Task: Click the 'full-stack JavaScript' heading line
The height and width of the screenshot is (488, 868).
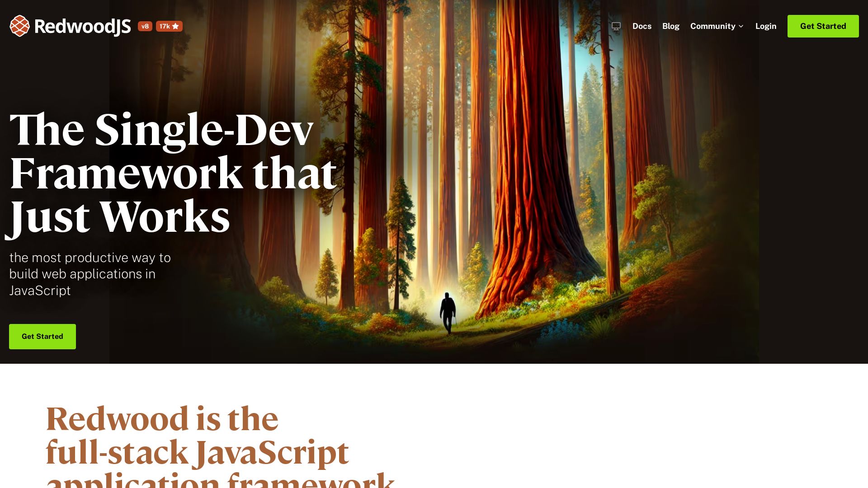Action: point(197,452)
